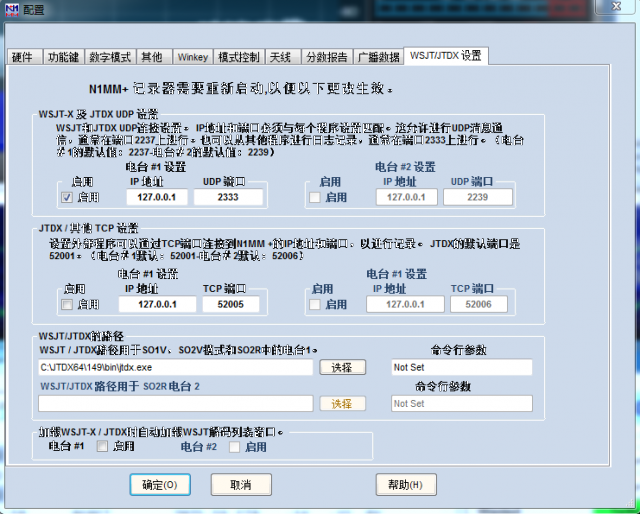Edit radio #1 UDP IP address field
The height and width of the screenshot is (514, 640).
pyautogui.click(x=157, y=197)
